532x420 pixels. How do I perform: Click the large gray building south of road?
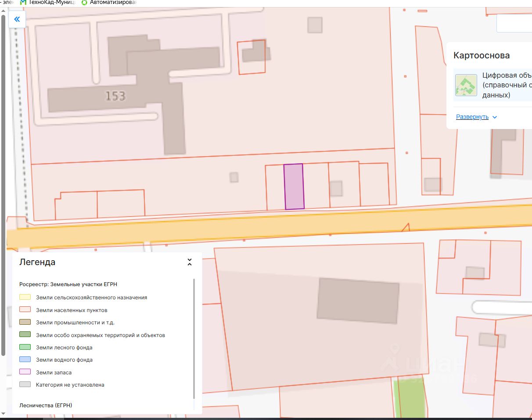coord(358,301)
